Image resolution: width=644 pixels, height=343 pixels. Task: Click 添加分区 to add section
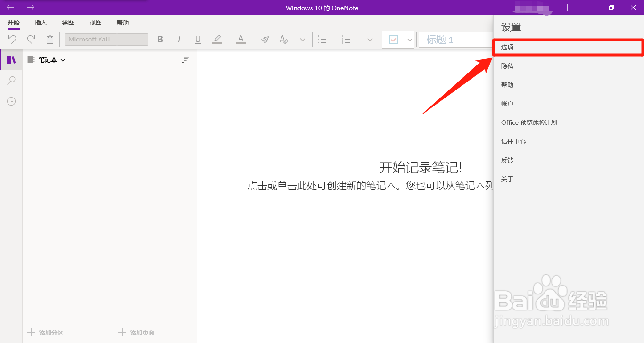[46, 333]
